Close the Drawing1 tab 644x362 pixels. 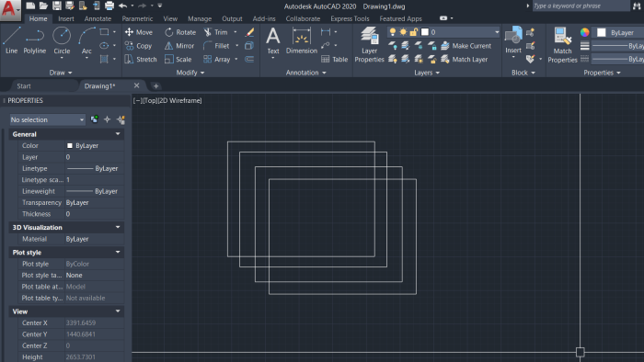[x=136, y=85]
